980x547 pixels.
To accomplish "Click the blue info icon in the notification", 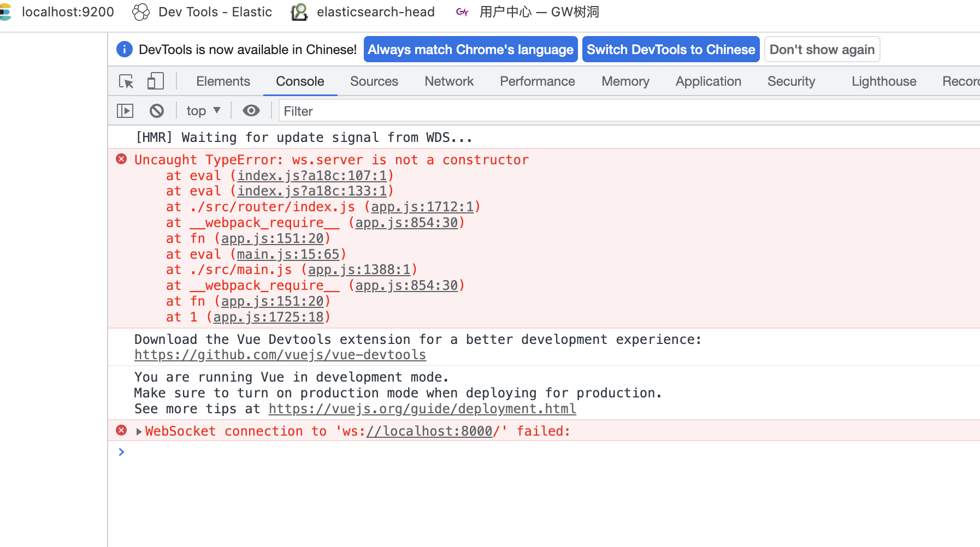I will coord(124,49).
